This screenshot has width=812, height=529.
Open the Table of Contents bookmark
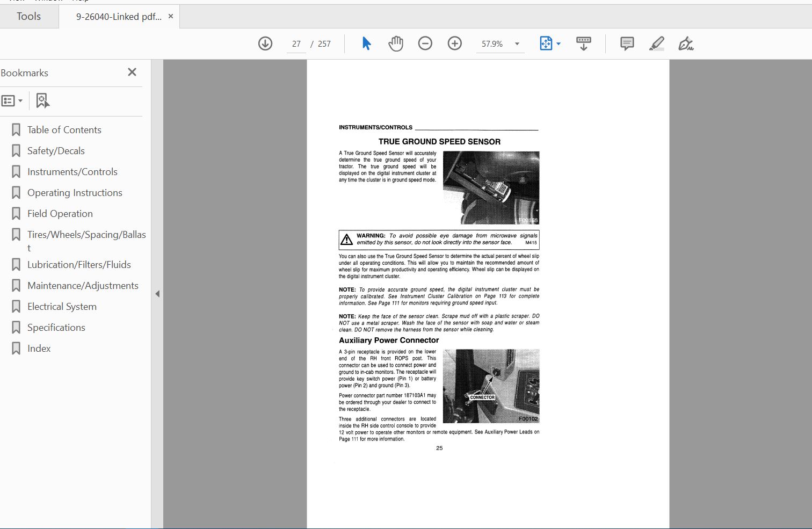click(64, 130)
